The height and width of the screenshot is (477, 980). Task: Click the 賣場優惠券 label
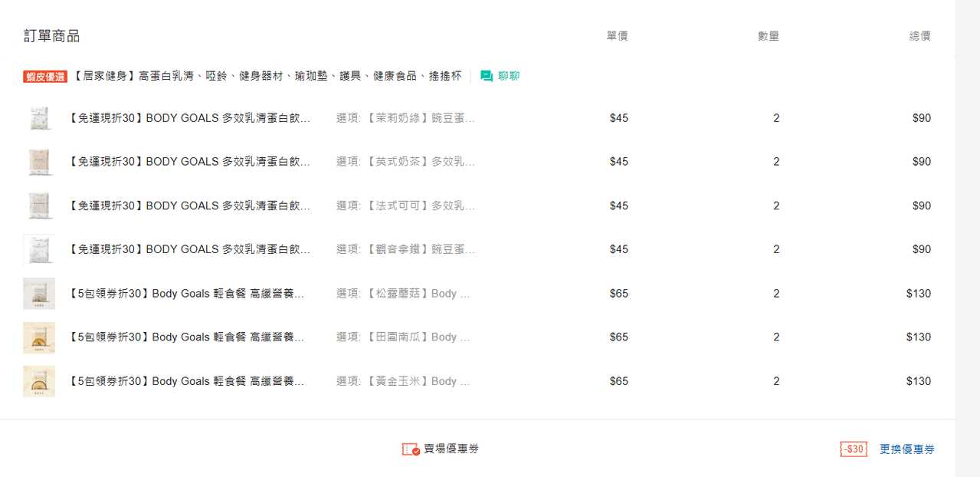(451, 449)
